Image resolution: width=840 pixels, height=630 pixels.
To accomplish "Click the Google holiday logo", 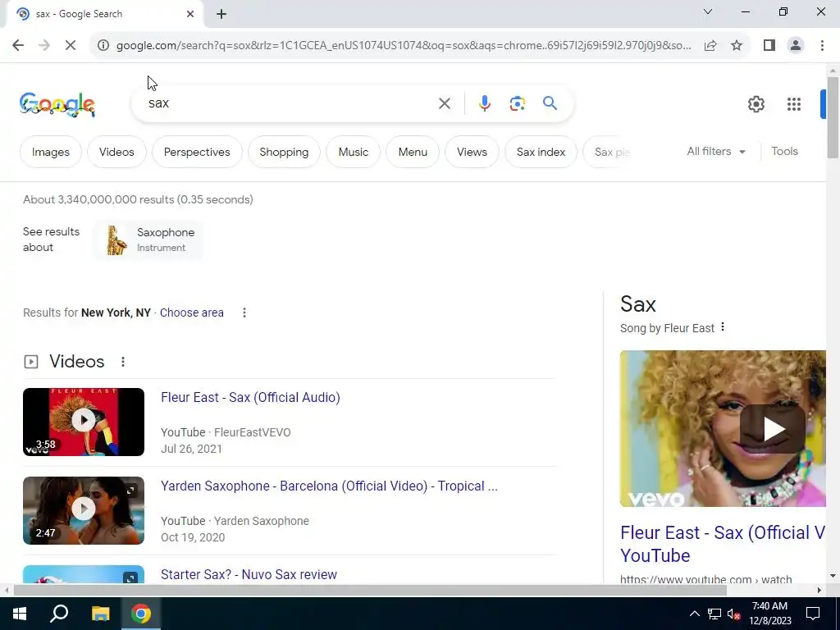I will coord(57,104).
